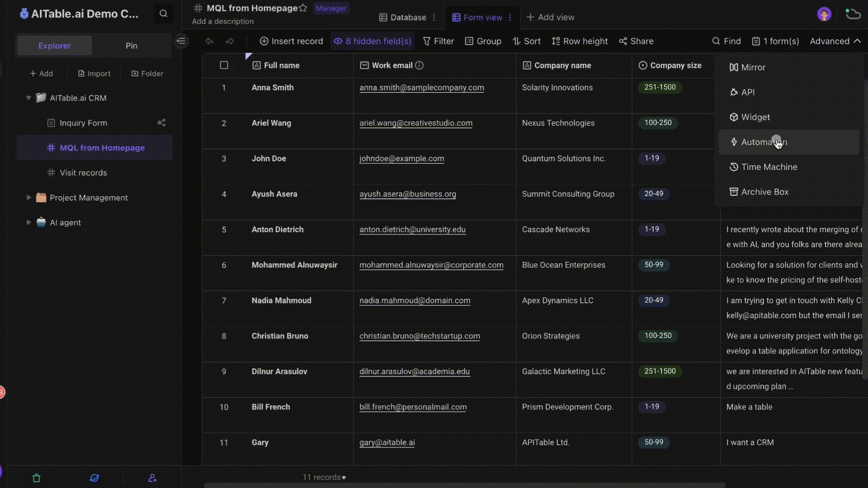Click the Add a description field
The height and width of the screenshot is (488, 868).
222,21
